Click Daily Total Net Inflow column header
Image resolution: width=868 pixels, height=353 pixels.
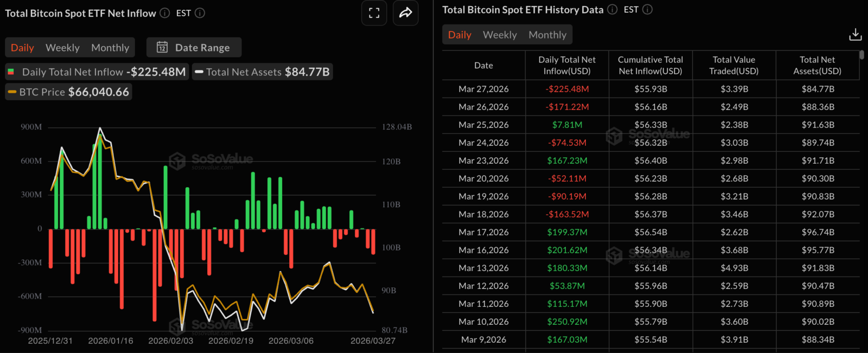pyautogui.click(x=567, y=65)
